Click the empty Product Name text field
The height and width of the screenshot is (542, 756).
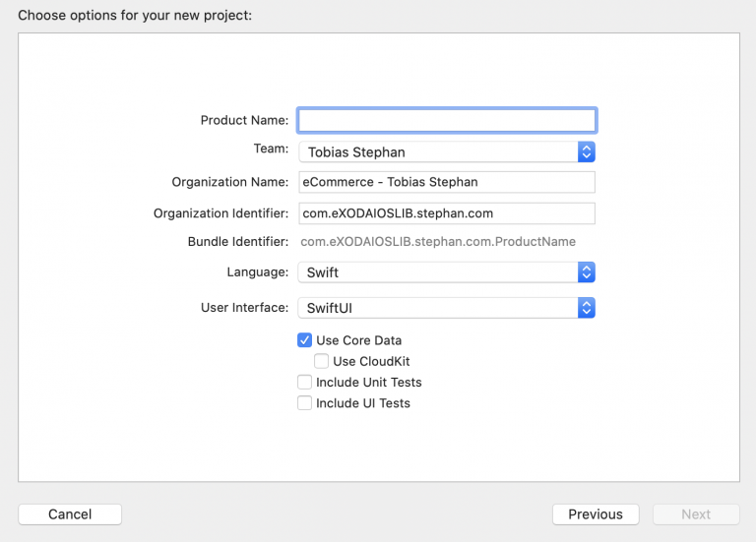(447, 120)
